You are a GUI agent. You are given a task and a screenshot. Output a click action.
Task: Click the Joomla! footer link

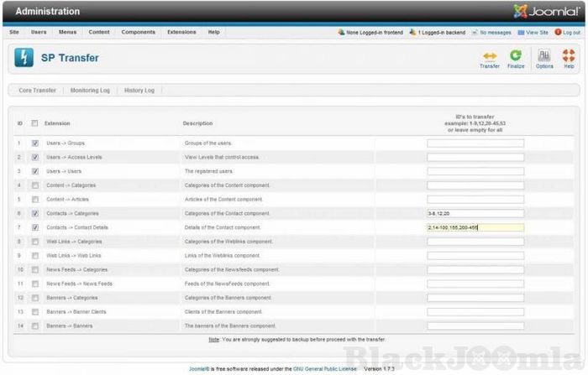point(198,368)
